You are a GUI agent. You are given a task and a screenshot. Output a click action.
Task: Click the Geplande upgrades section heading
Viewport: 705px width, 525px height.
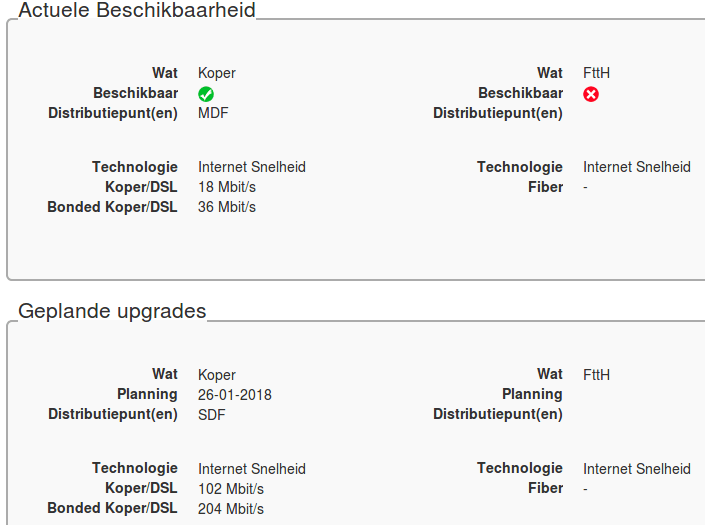(112, 311)
